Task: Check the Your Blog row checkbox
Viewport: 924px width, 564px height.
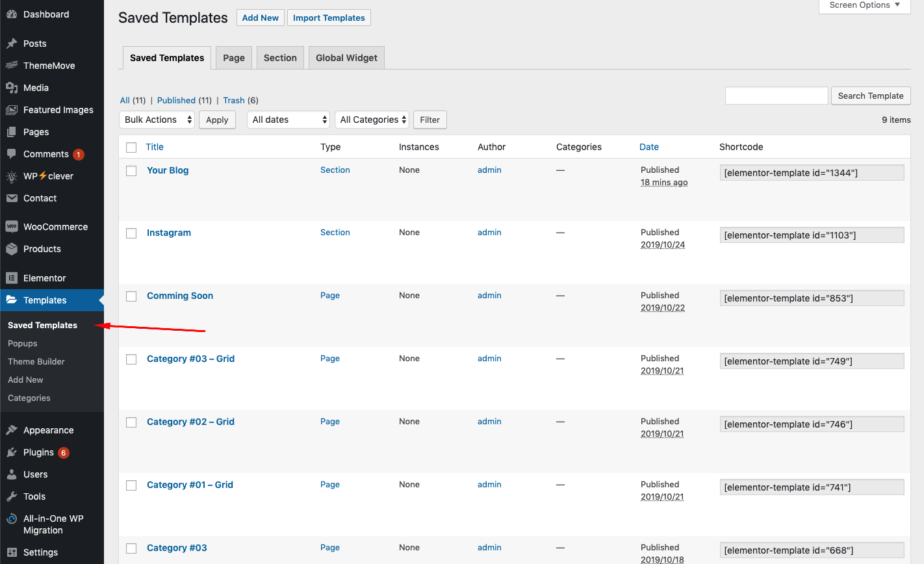Action: 131,171
